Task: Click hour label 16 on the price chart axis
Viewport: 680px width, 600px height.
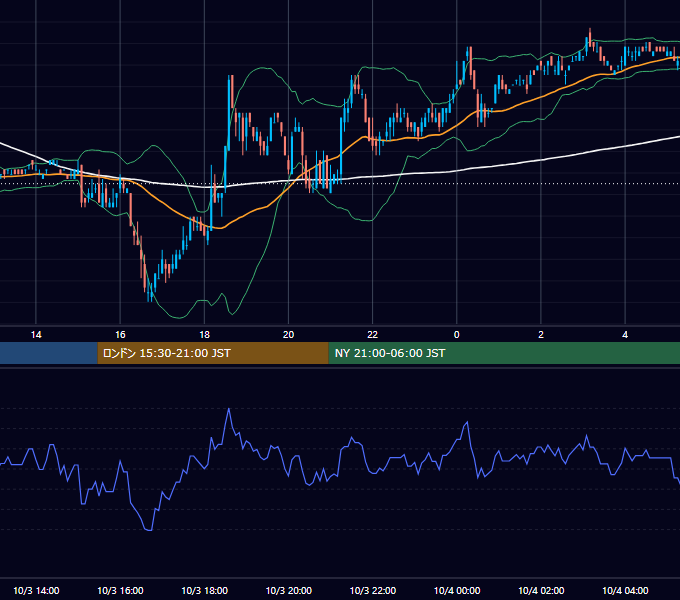Action: tap(120, 335)
